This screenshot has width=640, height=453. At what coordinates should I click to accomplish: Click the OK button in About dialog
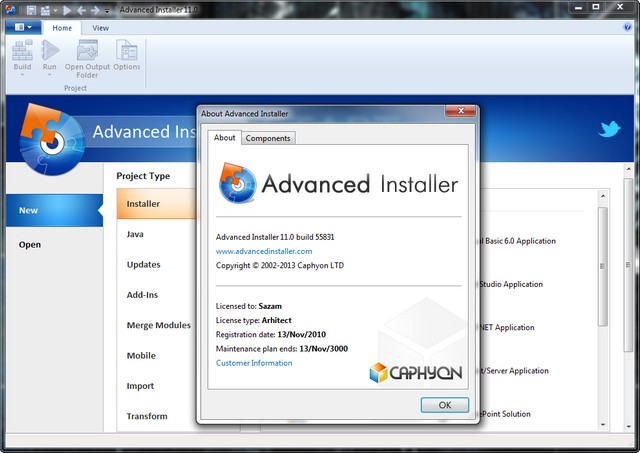click(x=445, y=405)
